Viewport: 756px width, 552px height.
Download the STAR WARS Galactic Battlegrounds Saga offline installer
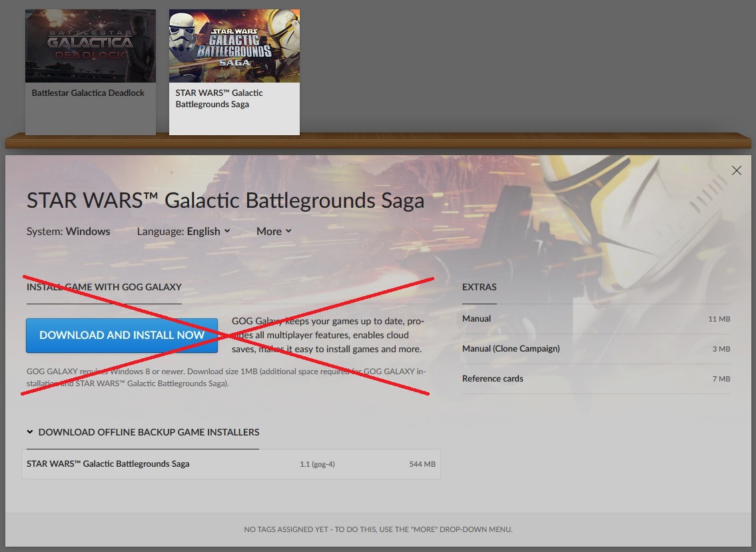click(231, 464)
